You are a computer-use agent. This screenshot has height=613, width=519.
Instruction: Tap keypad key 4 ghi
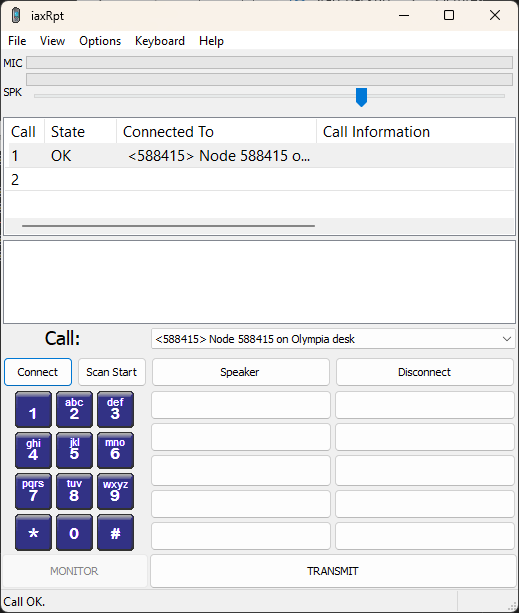(x=33, y=450)
